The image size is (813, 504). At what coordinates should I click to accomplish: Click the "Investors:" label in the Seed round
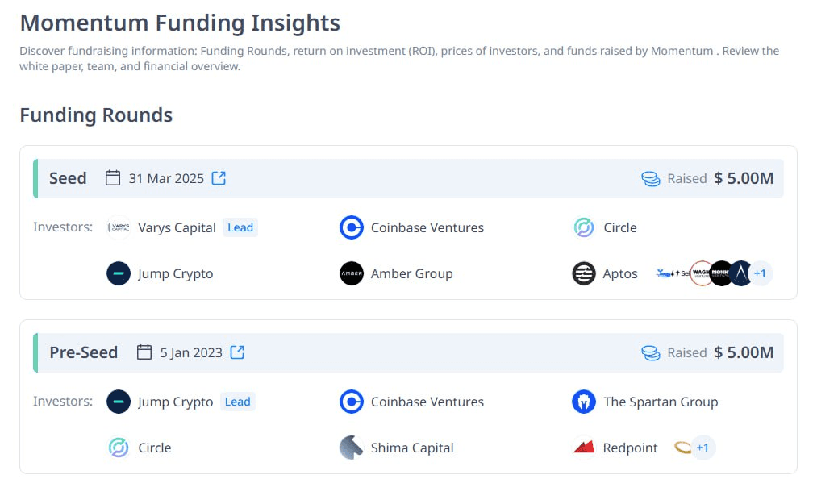pos(63,227)
